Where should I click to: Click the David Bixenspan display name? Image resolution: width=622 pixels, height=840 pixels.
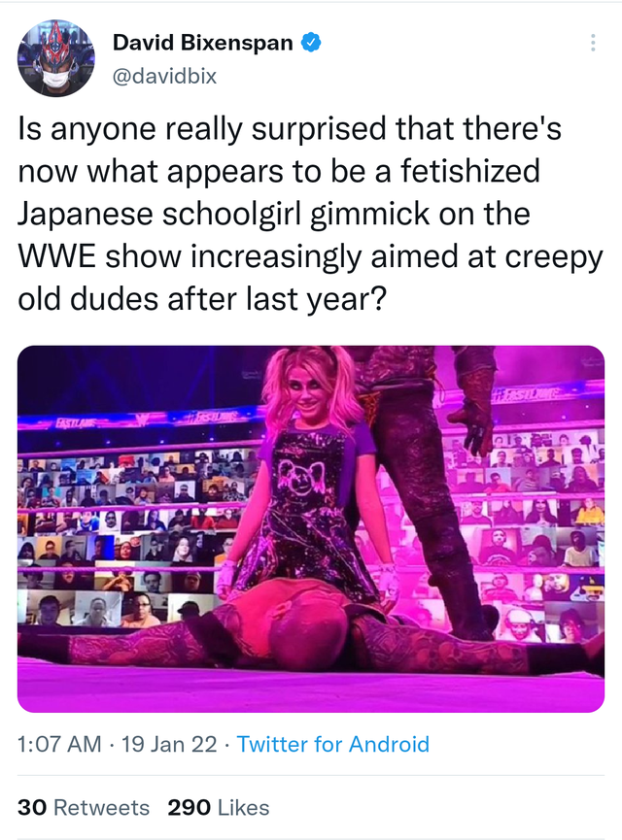pyautogui.click(x=203, y=43)
